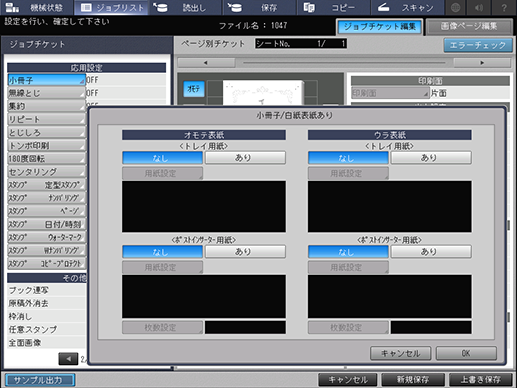Open the 集約 combine setting

point(46,106)
